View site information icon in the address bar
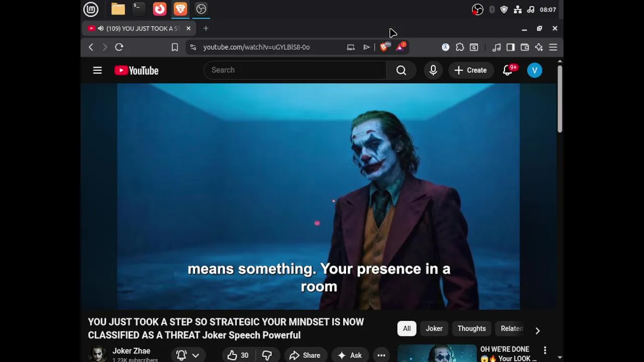Image resolution: width=644 pixels, height=362 pixels. tap(193, 47)
